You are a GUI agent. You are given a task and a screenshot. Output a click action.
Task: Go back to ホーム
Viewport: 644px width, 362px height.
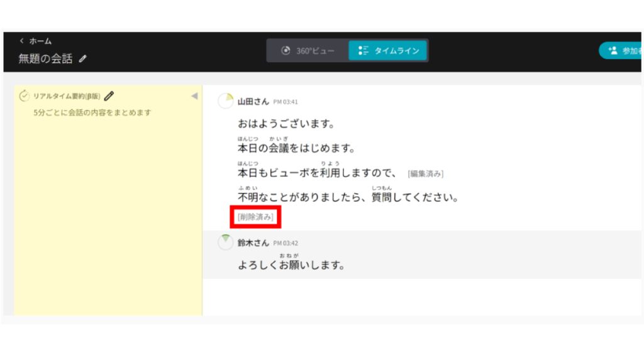point(35,41)
